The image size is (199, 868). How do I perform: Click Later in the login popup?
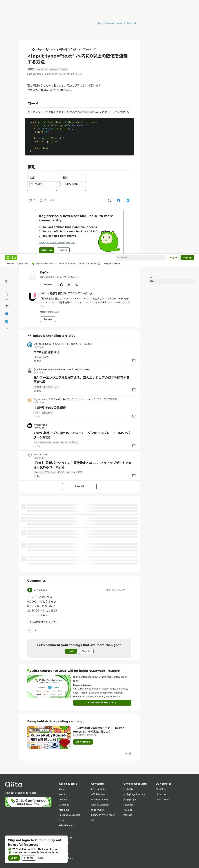pyautogui.click(x=41, y=858)
